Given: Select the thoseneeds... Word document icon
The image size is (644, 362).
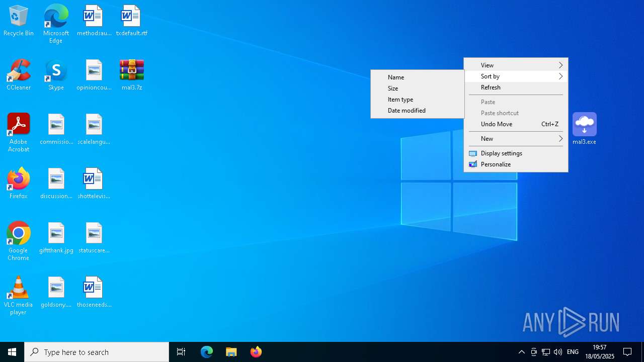Looking at the screenshot, I should (94, 293).
